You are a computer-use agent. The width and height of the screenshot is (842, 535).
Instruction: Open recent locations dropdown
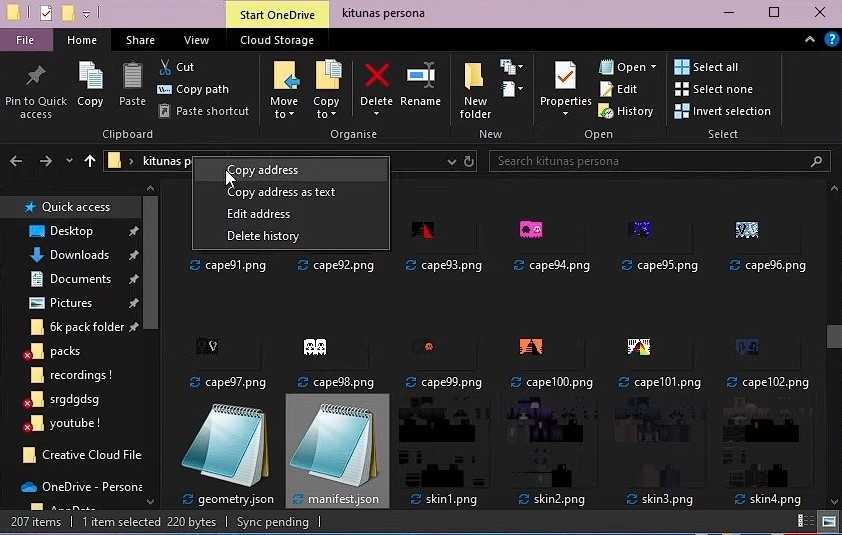click(69, 161)
